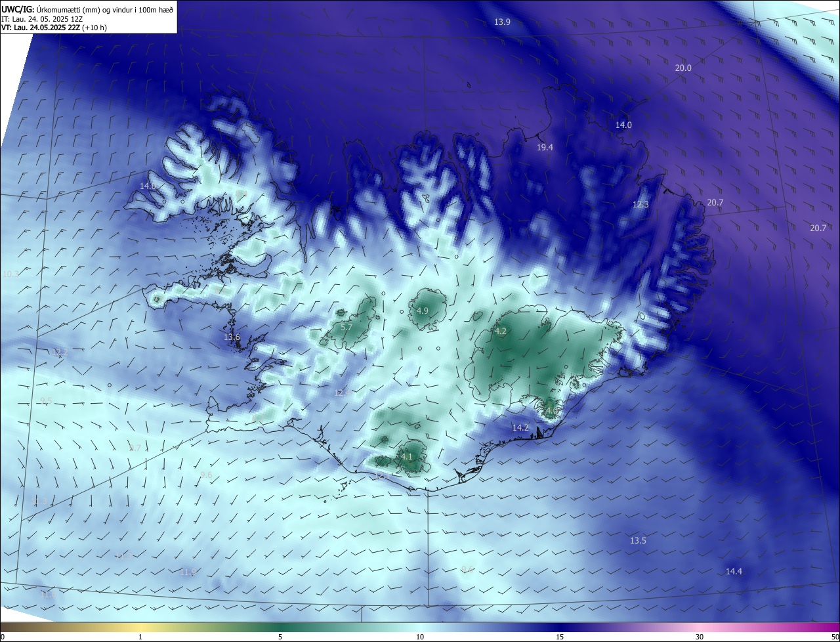This screenshot has height=642, width=840.
Task: Click the 13.5 value label
Action: pyautogui.click(x=638, y=541)
